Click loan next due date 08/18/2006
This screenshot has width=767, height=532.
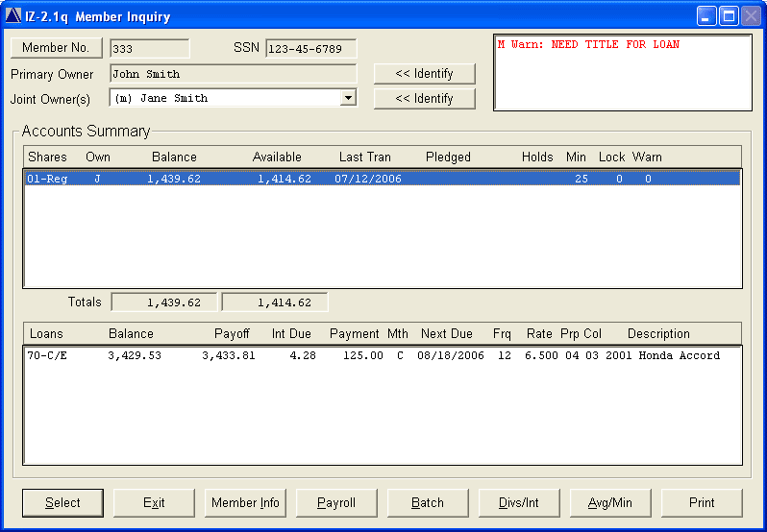451,355
